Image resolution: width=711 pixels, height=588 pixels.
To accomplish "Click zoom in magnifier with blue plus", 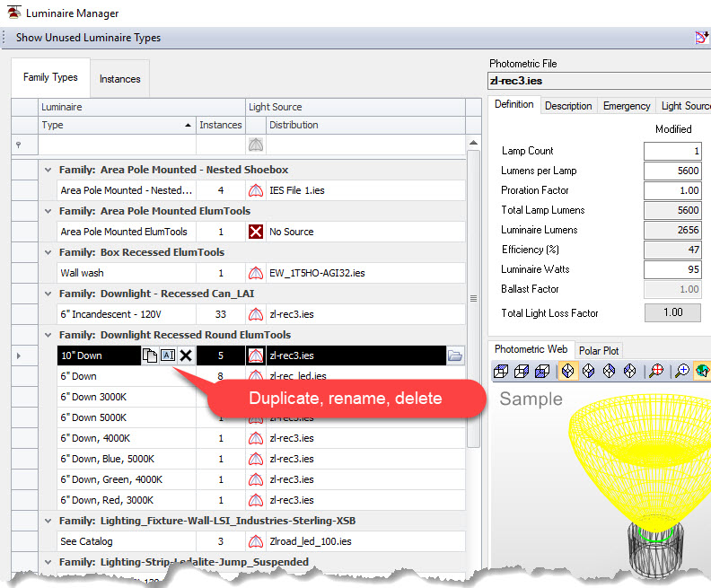I will point(681,371).
